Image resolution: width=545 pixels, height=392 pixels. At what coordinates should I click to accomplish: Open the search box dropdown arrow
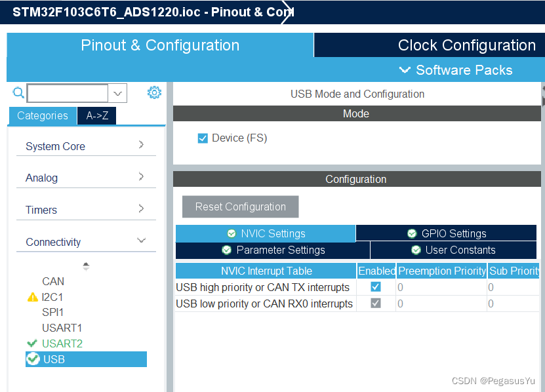click(x=117, y=93)
